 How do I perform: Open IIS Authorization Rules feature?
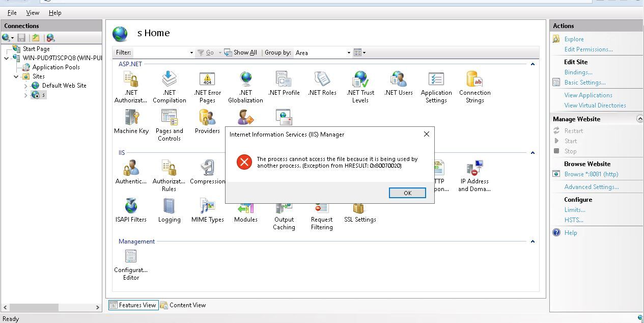(x=169, y=176)
